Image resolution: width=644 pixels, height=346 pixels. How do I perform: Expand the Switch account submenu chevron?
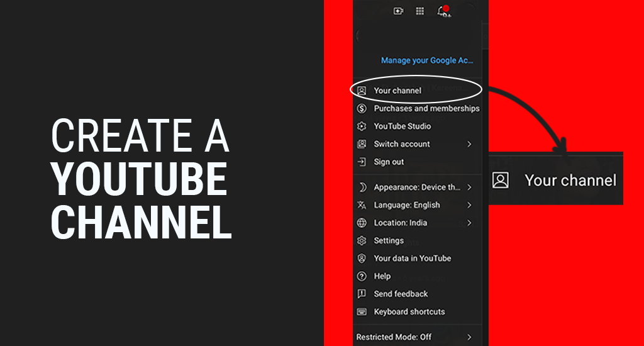pos(469,144)
